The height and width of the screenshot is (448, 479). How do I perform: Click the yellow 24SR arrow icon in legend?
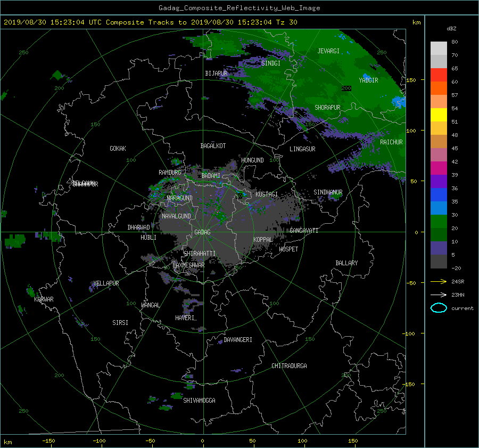[439, 281]
